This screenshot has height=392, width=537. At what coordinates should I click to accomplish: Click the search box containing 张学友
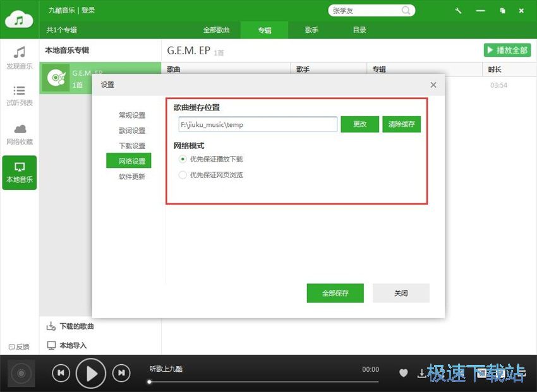[x=371, y=11]
